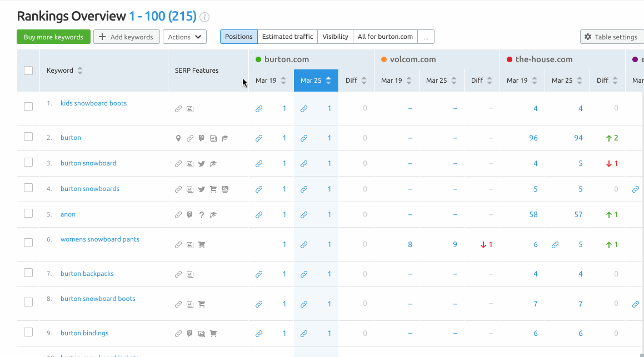Check the box for kids snowboard boots
644x357 pixels.
click(28, 107)
